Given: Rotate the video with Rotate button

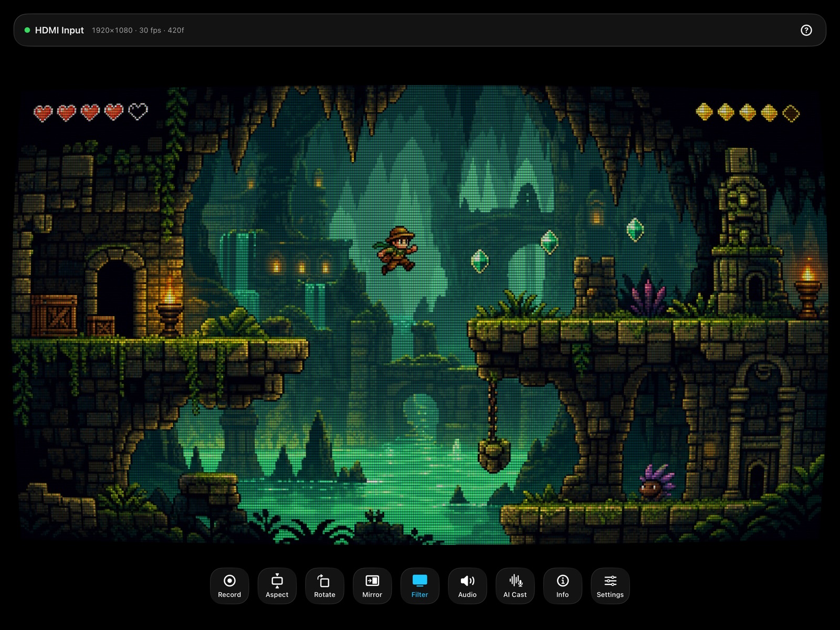Looking at the screenshot, I should pos(324,586).
